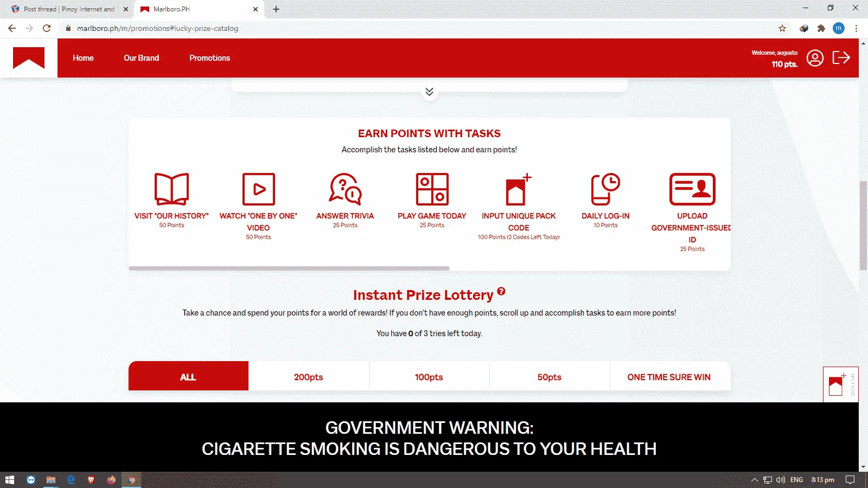Select the ONE TIME SURE WIN tab
Image resolution: width=868 pixels, height=488 pixels.
pyautogui.click(x=670, y=376)
